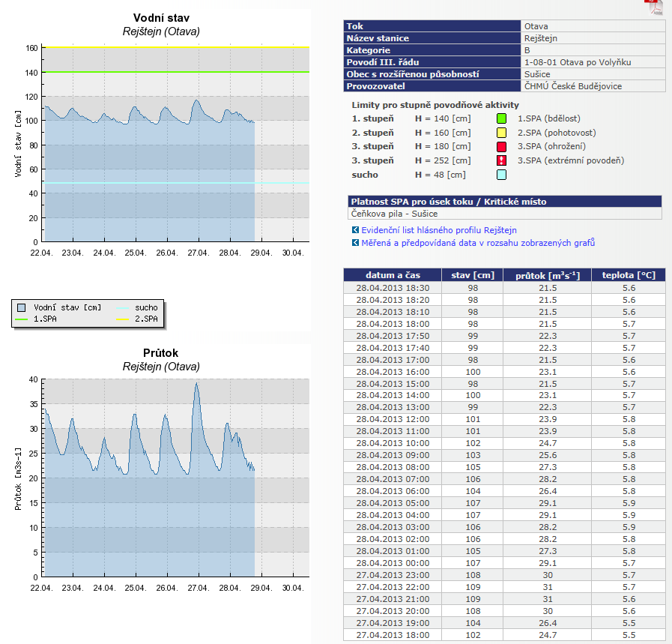Click arrow icon beside Měřená a předpovídaná data
Screen dimensions: 672x644
coord(354,243)
